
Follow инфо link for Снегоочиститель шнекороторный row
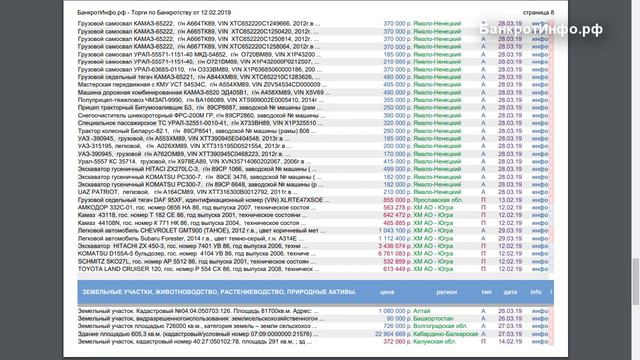[540, 116]
